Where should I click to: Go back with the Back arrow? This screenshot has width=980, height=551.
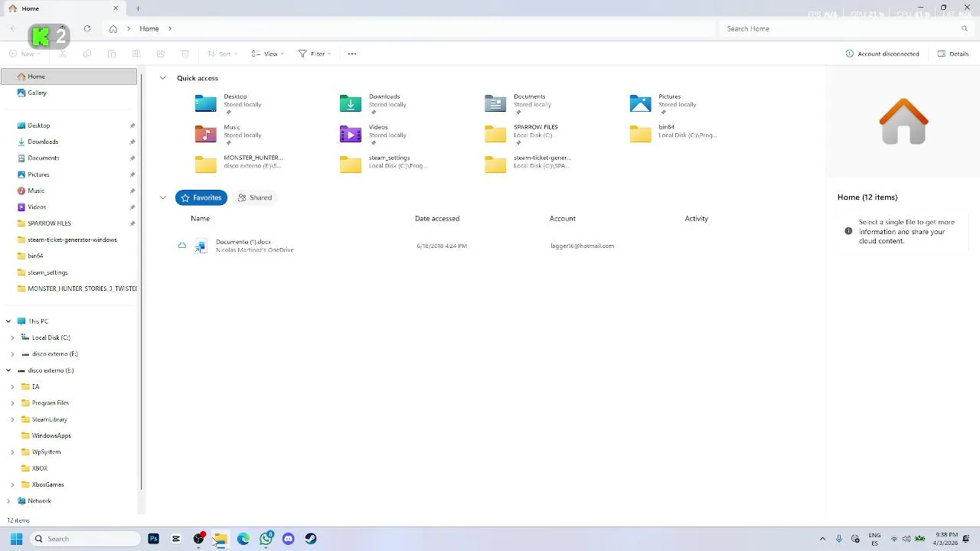point(13,28)
